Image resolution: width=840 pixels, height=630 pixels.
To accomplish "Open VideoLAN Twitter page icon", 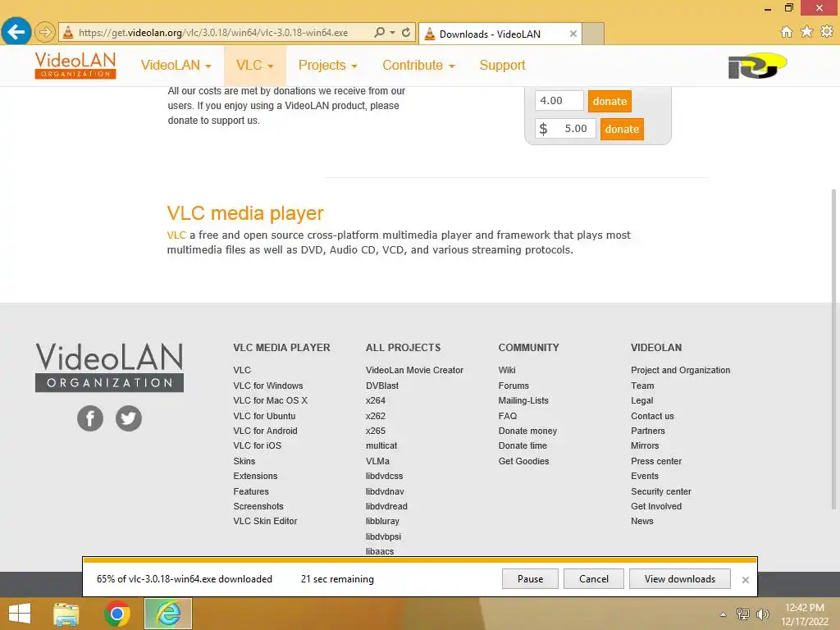I will pyautogui.click(x=129, y=418).
